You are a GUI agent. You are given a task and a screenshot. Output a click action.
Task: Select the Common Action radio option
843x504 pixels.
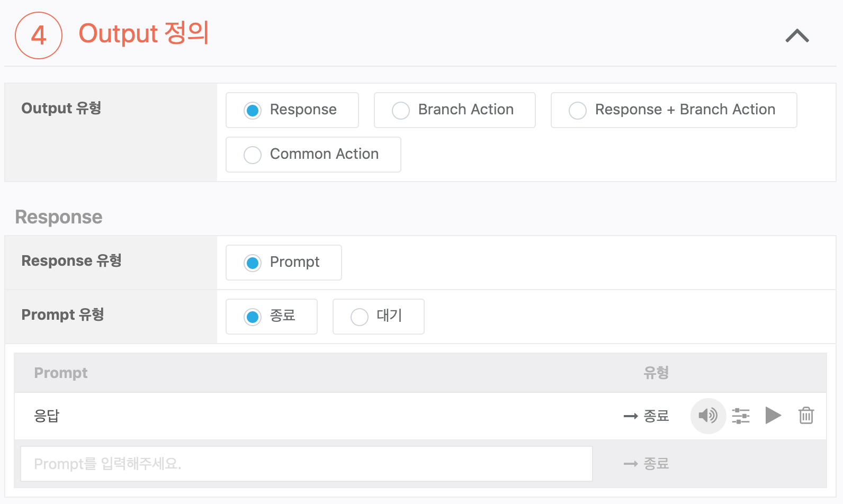point(253,155)
